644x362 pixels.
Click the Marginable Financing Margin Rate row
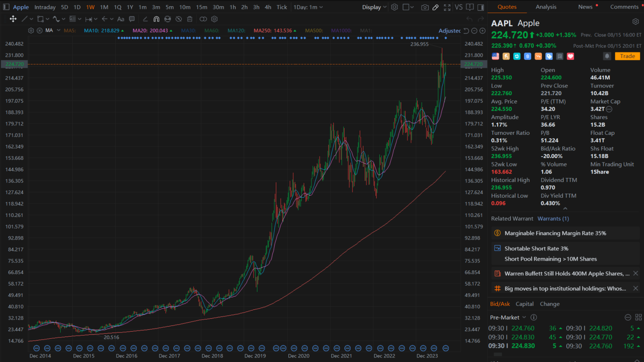565,233
